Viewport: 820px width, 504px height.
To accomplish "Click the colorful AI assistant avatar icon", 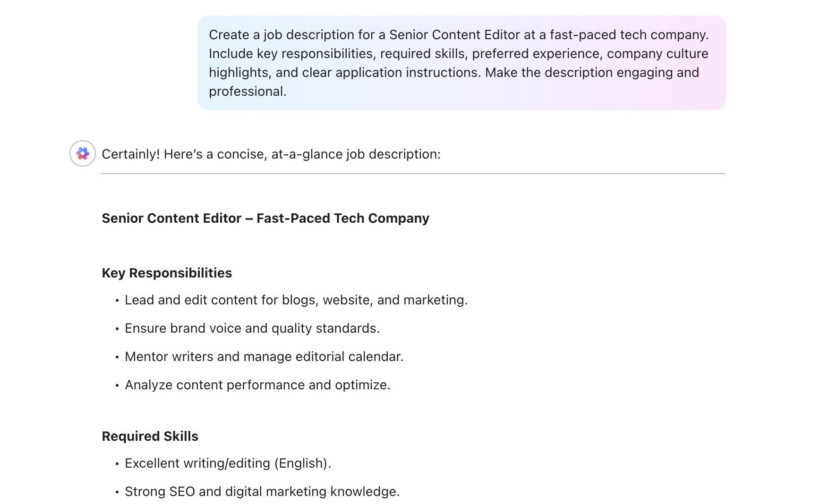I will (83, 153).
